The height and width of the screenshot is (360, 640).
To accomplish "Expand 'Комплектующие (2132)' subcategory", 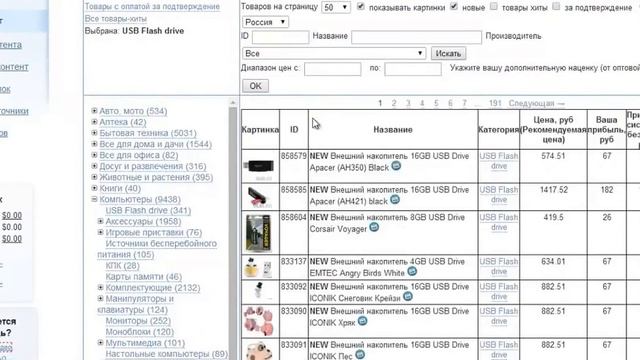I will click(x=100, y=287).
